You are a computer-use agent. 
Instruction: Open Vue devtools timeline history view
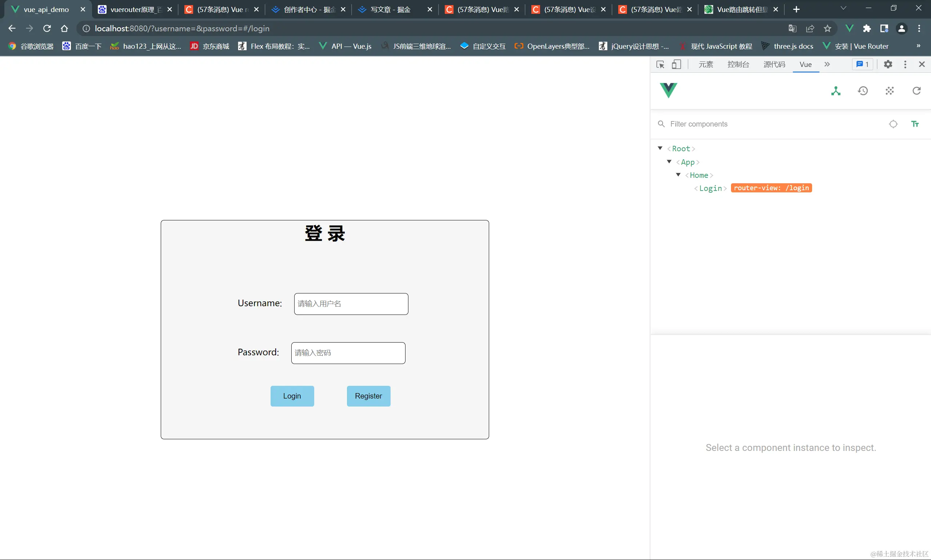click(863, 91)
